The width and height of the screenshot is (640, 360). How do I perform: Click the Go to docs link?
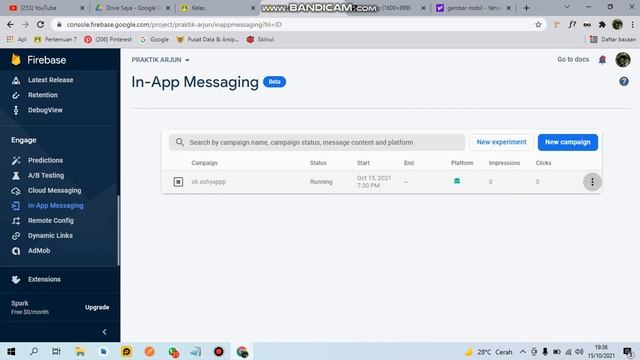point(573,60)
